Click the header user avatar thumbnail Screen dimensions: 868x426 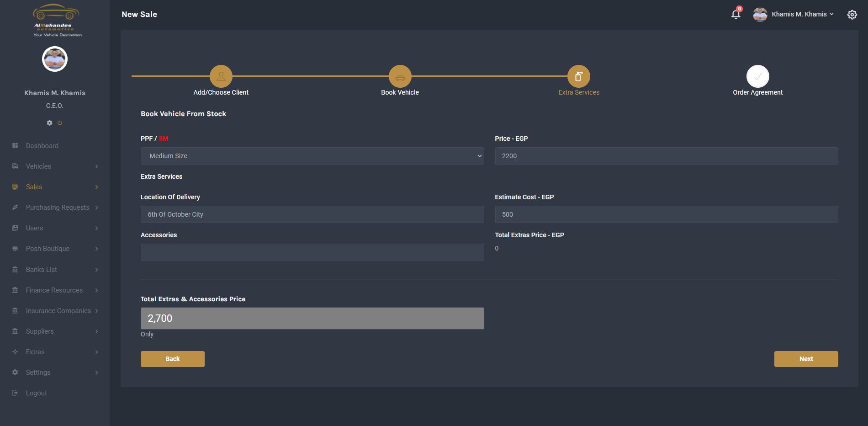tap(760, 15)
